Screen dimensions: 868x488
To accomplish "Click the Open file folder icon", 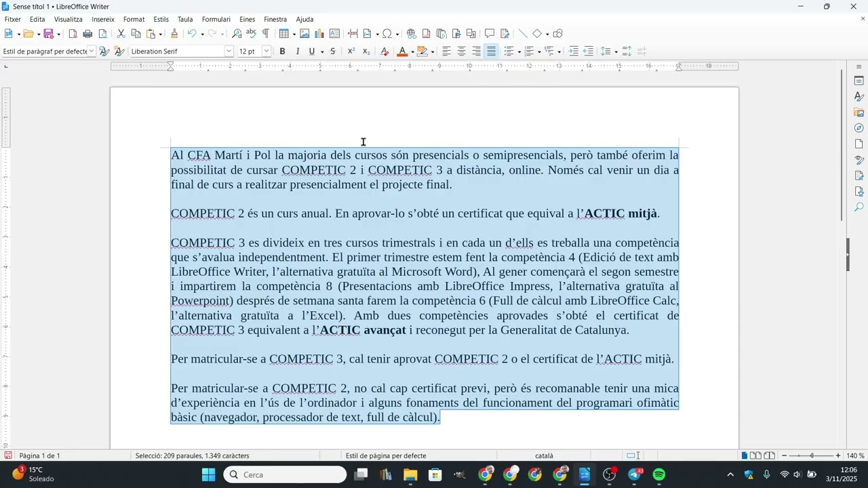I will 28,34.
